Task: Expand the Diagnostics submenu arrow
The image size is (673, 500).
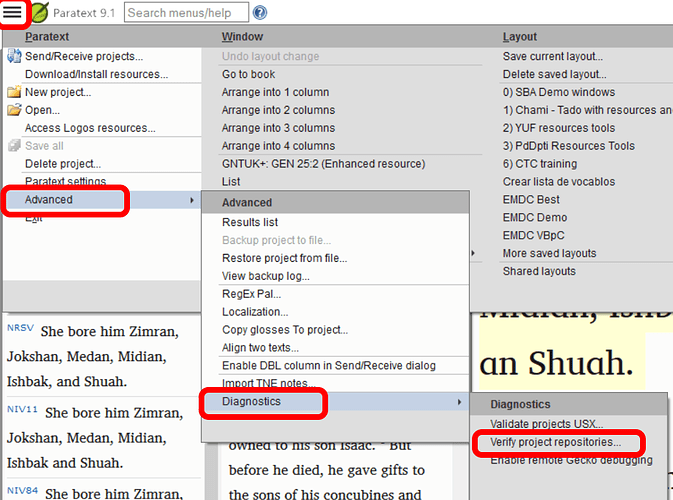Action: pyautogui.click(x=459, y=402)
